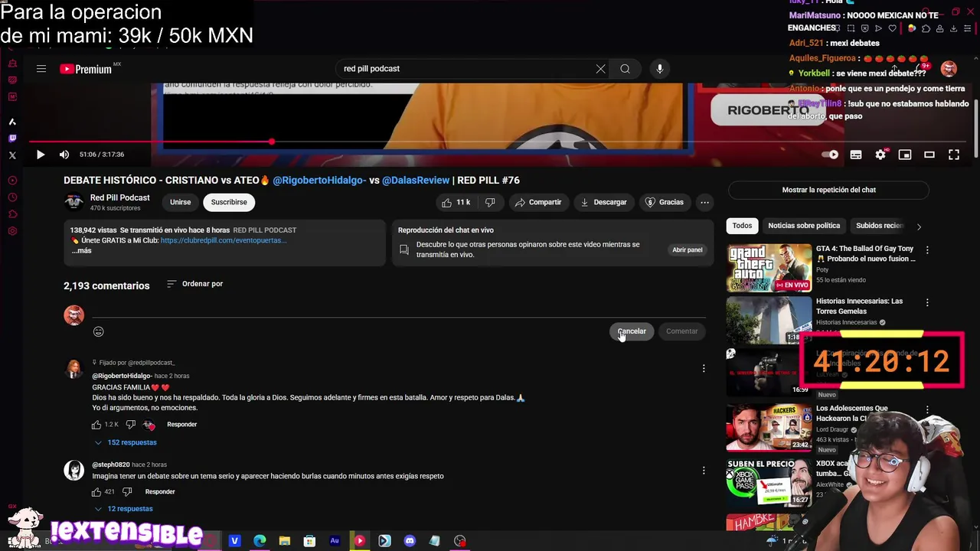Expand the 12 respuestas replies

tap(123, 509)
